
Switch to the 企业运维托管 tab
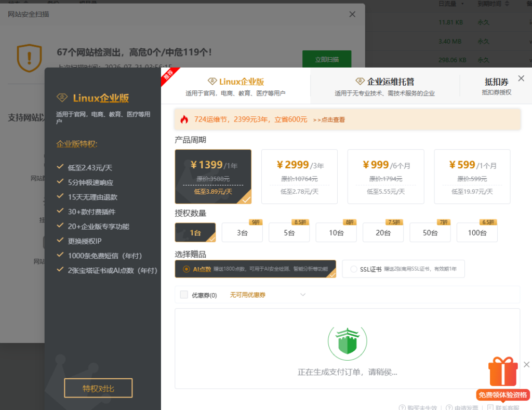click(385, 86)
